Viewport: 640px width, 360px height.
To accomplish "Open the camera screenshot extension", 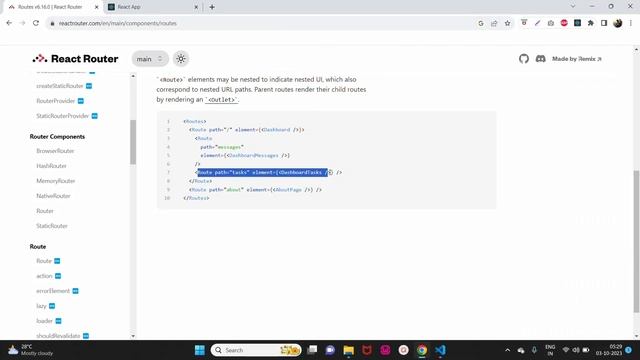I will tap(551, 23).
